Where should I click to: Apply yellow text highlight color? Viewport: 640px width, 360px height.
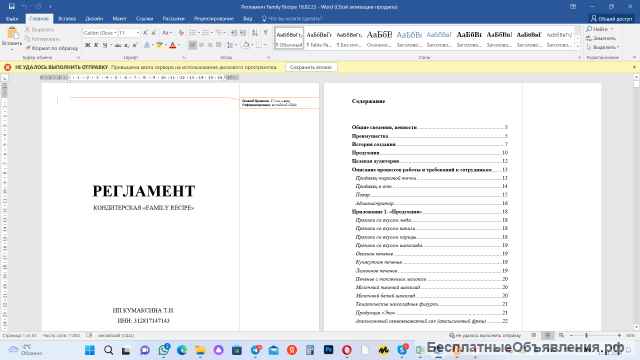[159, 45]
